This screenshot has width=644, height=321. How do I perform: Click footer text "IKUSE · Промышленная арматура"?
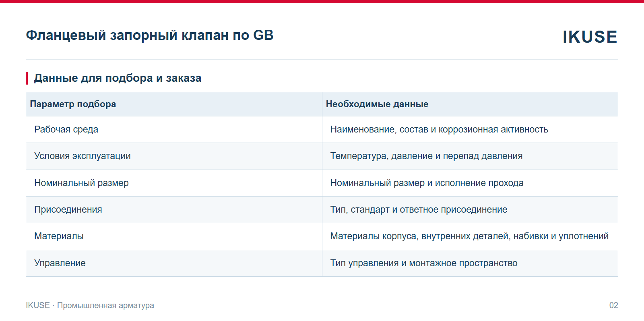90,305
